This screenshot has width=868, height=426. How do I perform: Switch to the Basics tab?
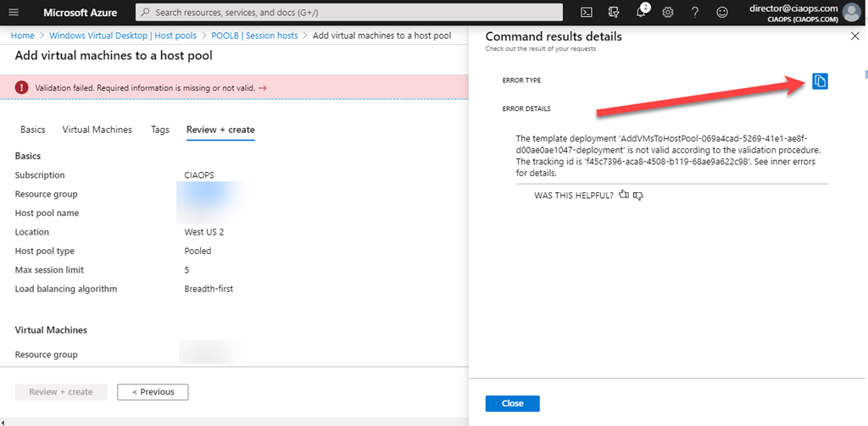click(x=32, y=130)
